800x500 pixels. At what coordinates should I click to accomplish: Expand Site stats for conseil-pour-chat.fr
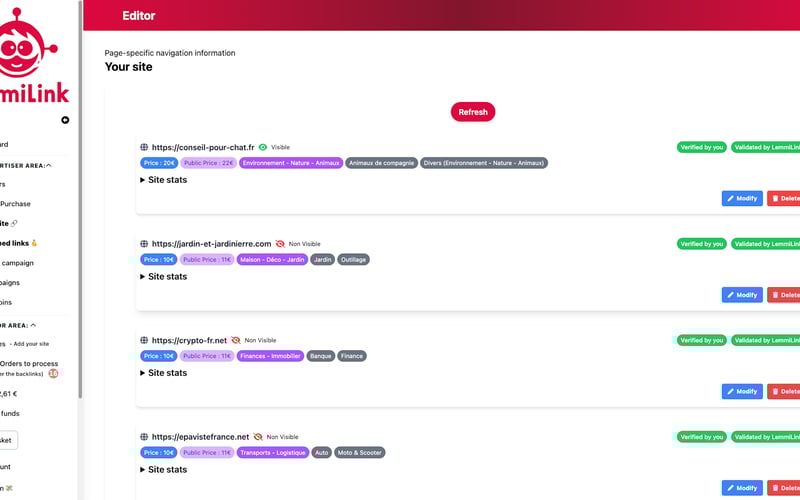(x=164, y=180)
